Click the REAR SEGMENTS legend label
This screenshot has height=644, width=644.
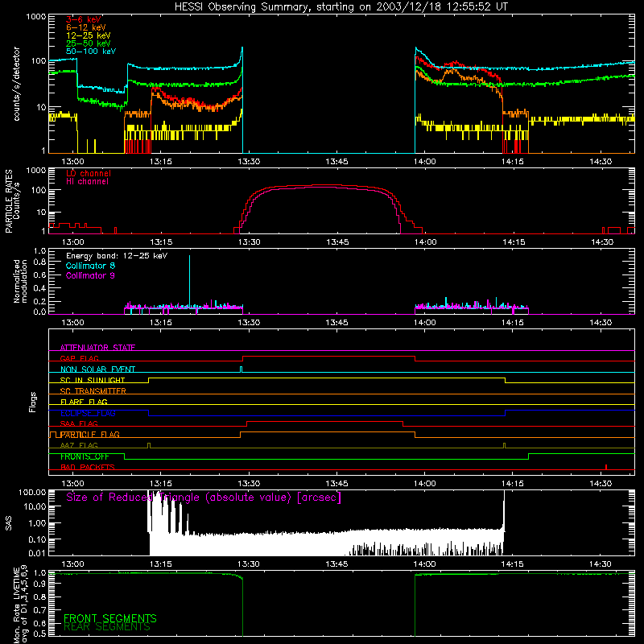pos(107,627)
